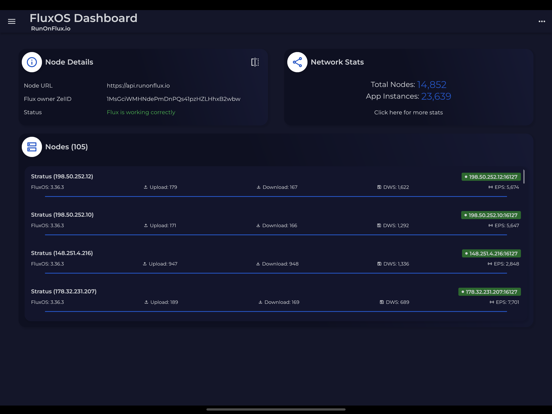Click the Flux owner ZelID value

tap(174, 99)
